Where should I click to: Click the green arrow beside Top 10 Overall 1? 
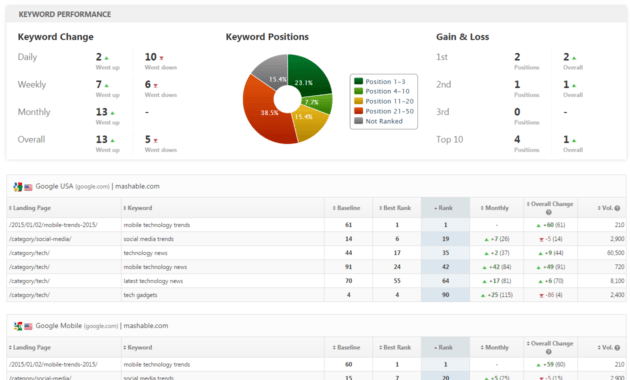[574, 141]
